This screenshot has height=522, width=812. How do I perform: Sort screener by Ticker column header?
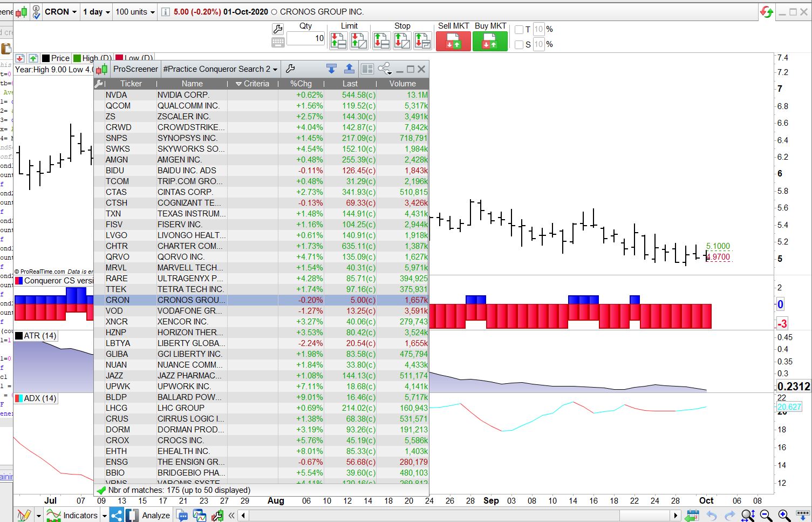[131, 84]
